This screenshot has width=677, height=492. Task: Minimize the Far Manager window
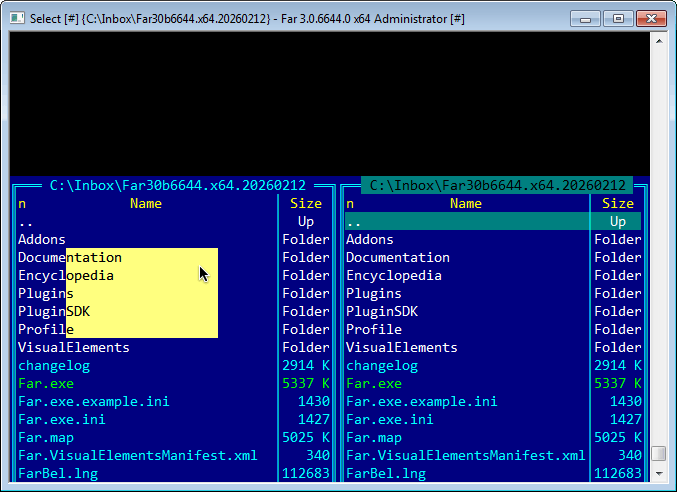tap(585, 19)
